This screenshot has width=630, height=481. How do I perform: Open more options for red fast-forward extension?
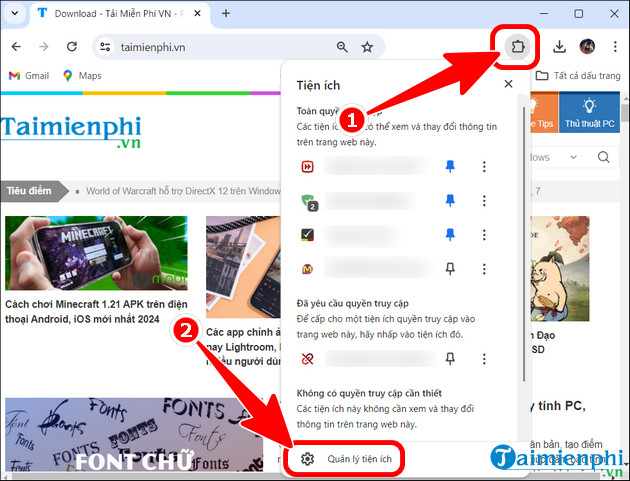tap(484, 166)
